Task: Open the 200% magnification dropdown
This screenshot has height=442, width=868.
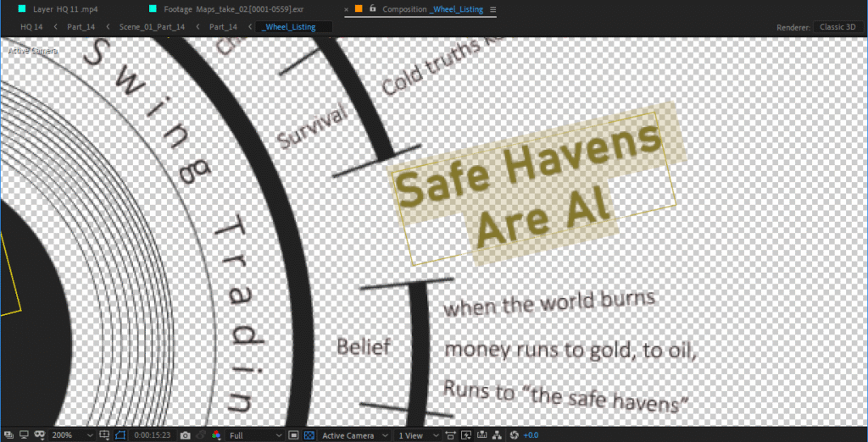Action: [x=73, y=435]
